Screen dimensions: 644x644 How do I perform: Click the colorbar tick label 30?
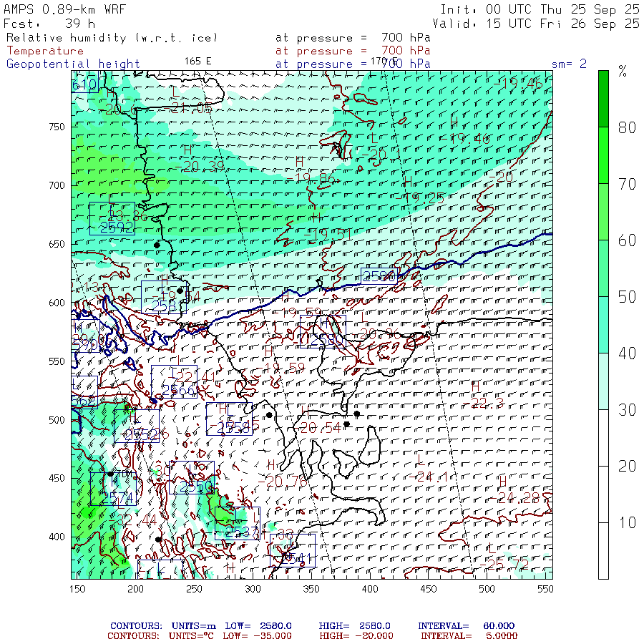tap(627, 410)
